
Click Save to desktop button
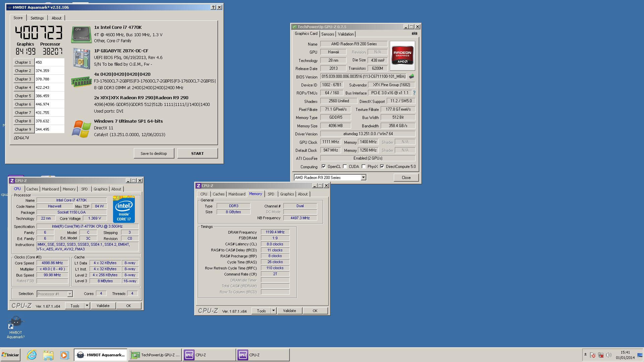(154, 154)
